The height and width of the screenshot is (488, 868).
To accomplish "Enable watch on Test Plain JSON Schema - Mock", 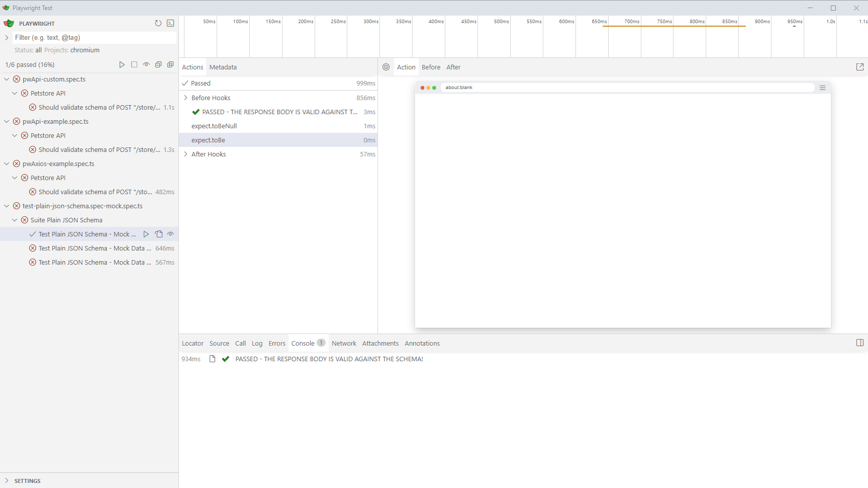I will pyautogui.click(x=170, y=234).
